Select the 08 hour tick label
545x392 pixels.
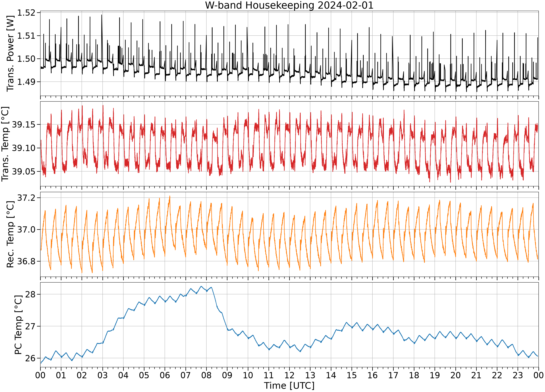(x=206, y=375)
